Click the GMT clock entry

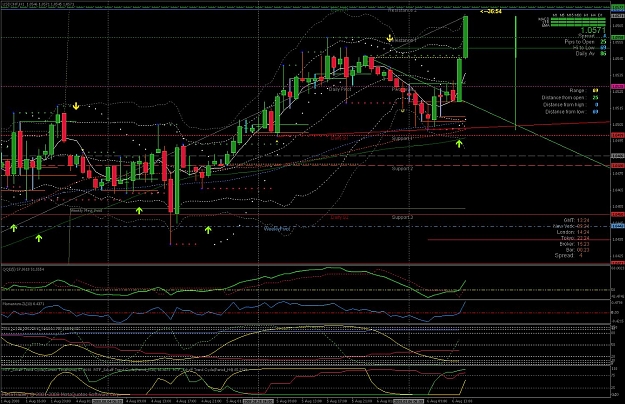coord(576,220)
